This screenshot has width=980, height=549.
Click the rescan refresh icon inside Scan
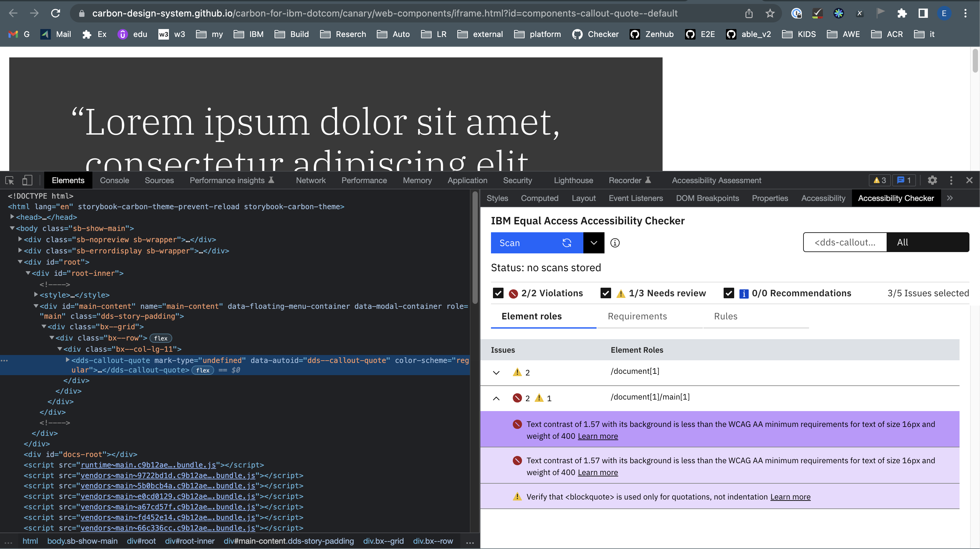click(x=567, y=243)
